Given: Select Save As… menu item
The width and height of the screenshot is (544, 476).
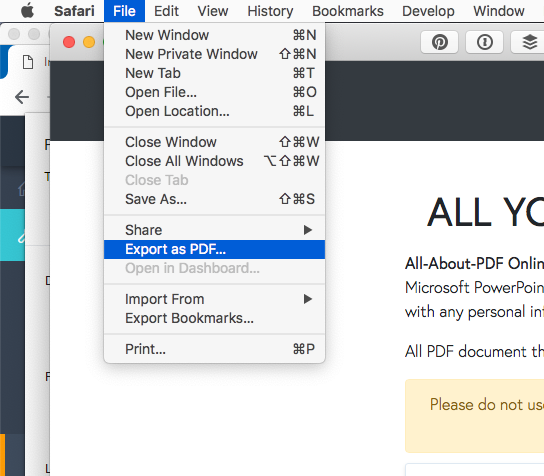Looking at the screenshot, I should point(214,199).
